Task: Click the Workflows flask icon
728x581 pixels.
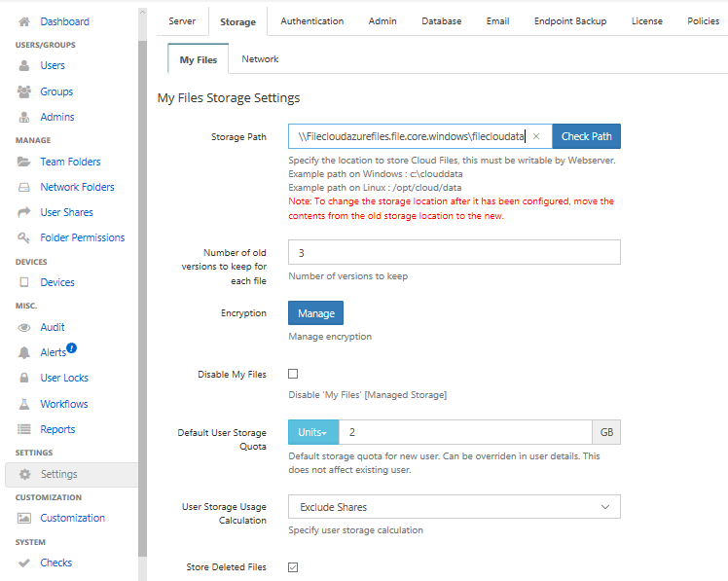Action: (24, 404)
